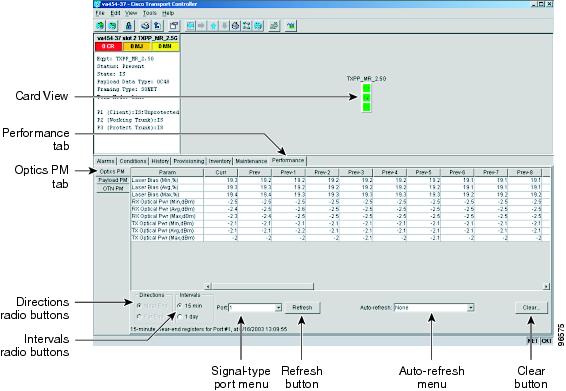Select the Performance tab

[x=288, y=160]
